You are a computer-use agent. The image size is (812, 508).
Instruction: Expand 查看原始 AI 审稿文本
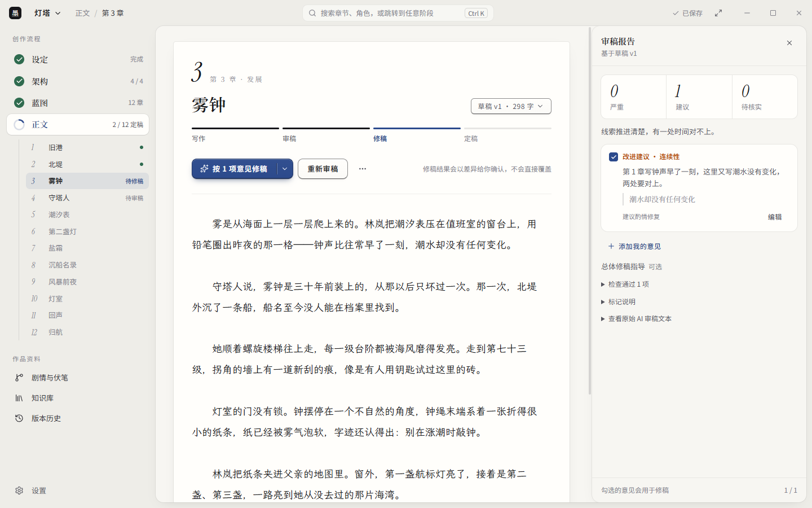click(637, 319)
